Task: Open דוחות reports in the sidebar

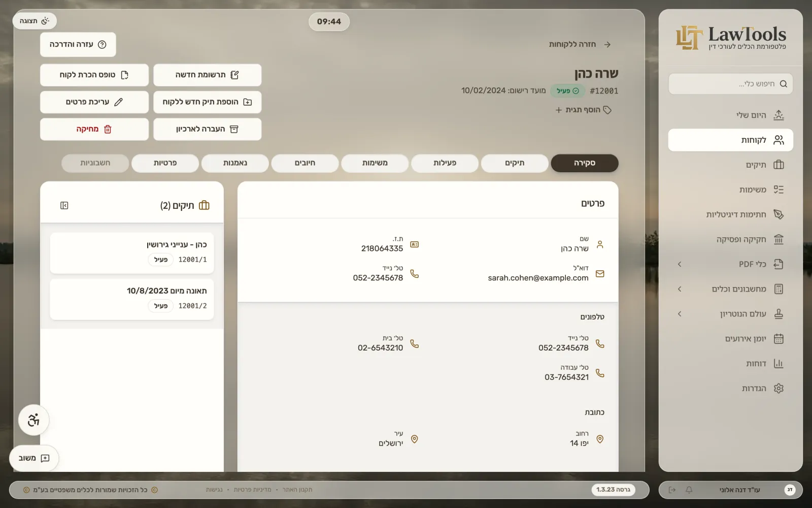Action: click(x=731, y=364)
